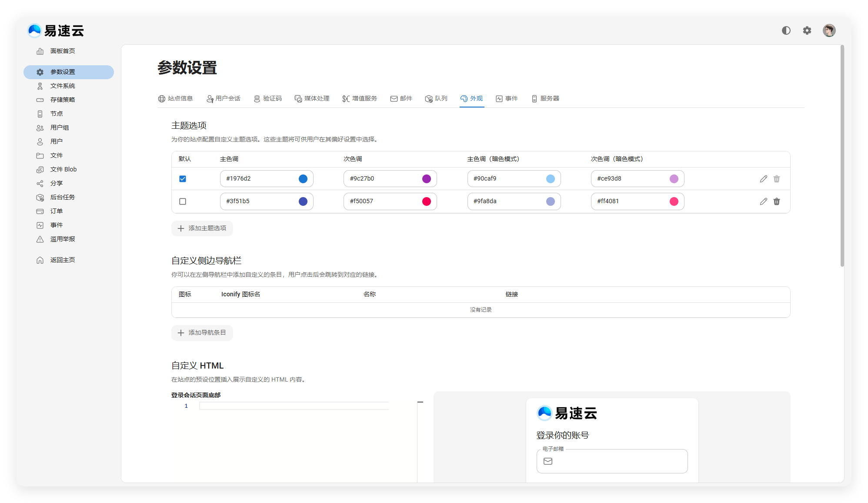Open 文件系统 in the sidebar

click(63, 86)
